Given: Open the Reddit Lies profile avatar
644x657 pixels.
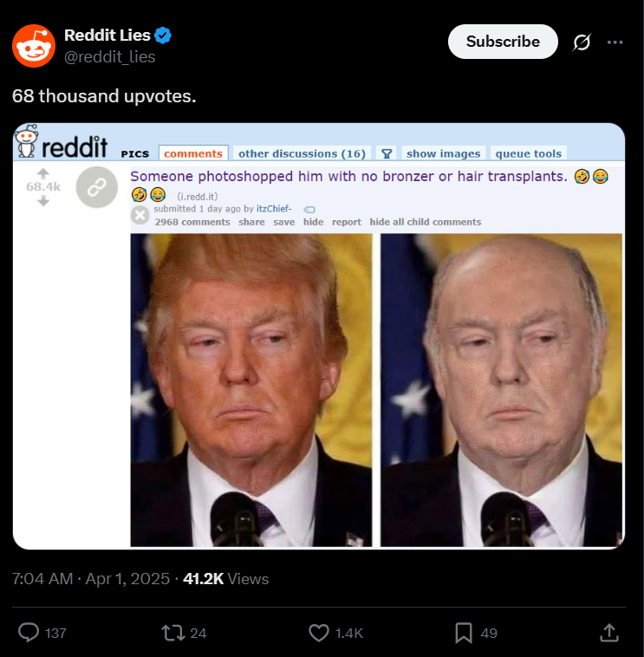Looking at the screenshot, I should click(x=34, y=46).
